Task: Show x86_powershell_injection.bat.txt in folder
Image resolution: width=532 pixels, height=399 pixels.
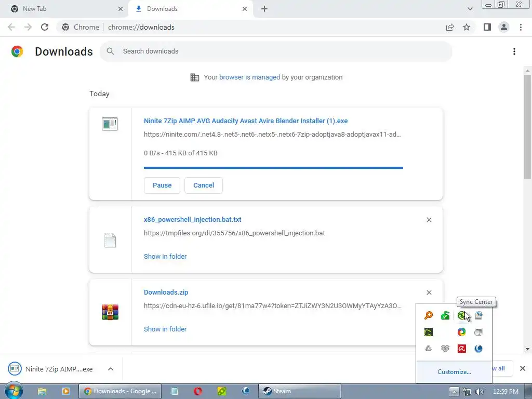Action: 165,257
